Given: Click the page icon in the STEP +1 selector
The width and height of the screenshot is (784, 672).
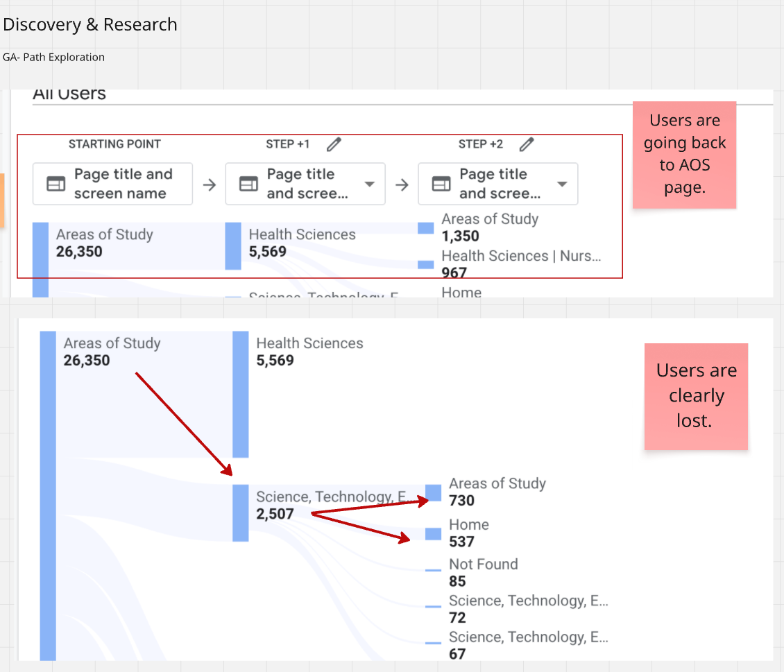Looking at the screenshot, I should click(x=248, y=184).
